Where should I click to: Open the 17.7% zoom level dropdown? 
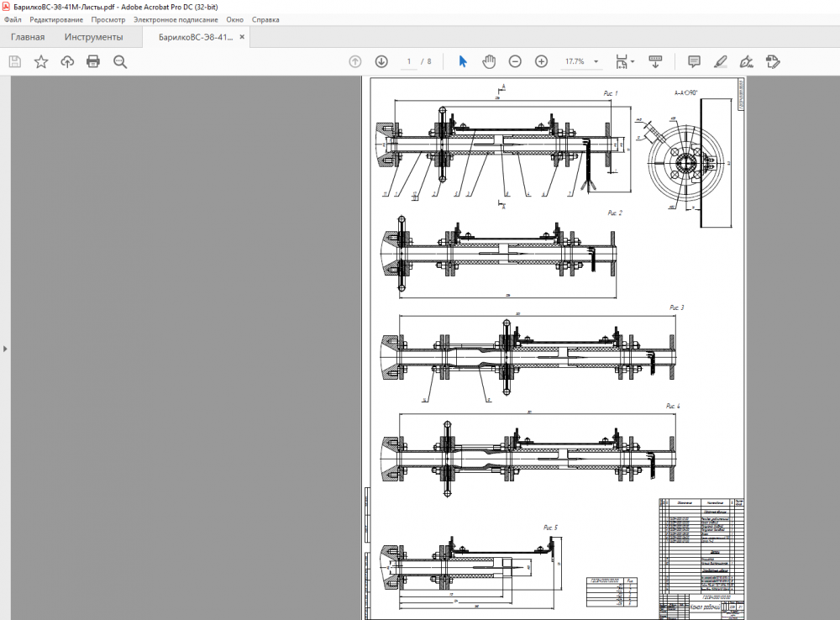pyautogui.click(x=596, y=61)
